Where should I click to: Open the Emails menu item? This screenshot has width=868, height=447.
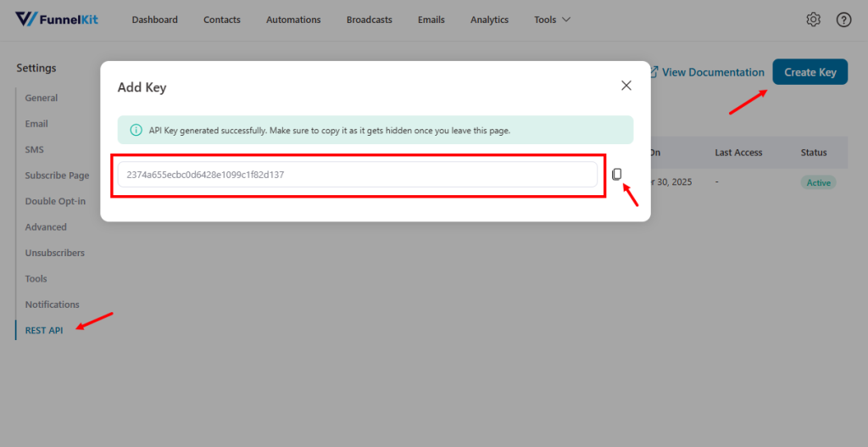(x=431, y=20)
